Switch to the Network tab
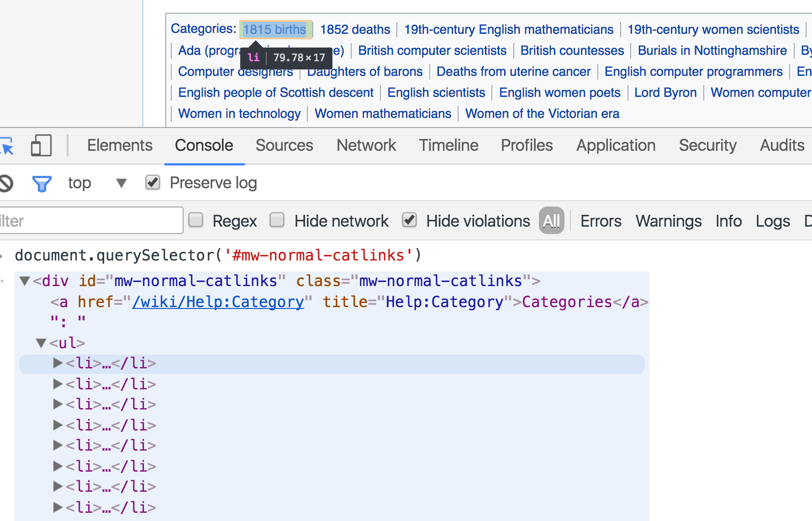812x521 pixels. pyautogui.click(x=366, y=145)
